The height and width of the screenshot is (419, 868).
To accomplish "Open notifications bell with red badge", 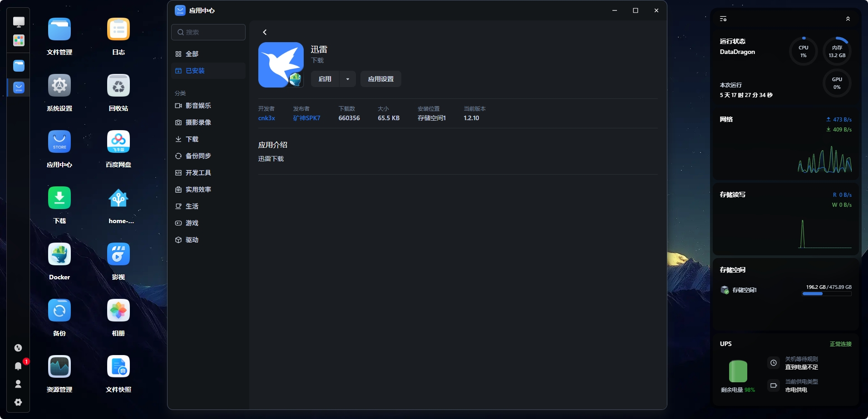I will (x=19, y=365).
